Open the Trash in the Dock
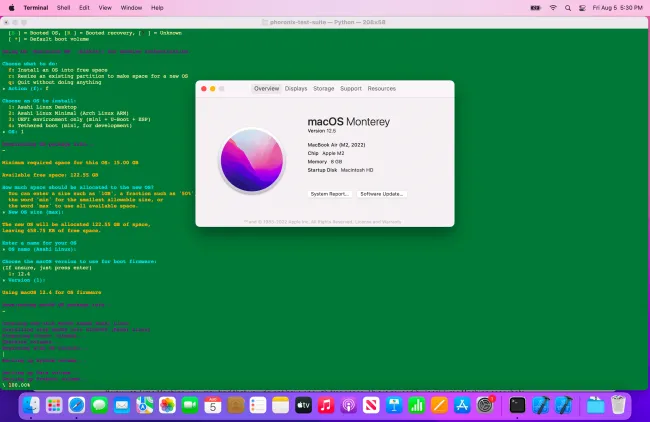 point(618,405)
